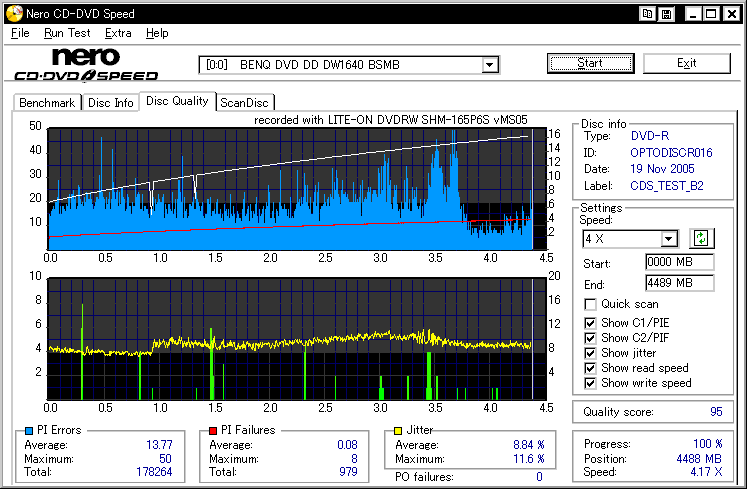Screen dimensions: 747x489
Task: Disable Show write speed
Action: coord(590,383)
